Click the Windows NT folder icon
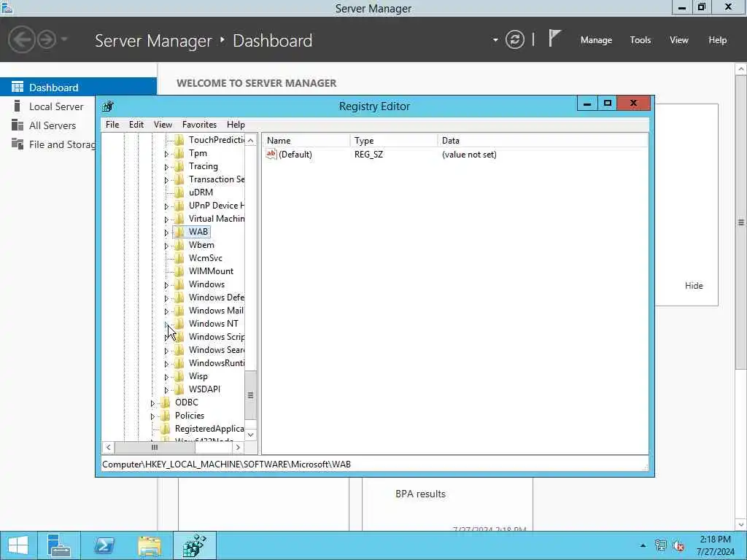 (179, 323)
